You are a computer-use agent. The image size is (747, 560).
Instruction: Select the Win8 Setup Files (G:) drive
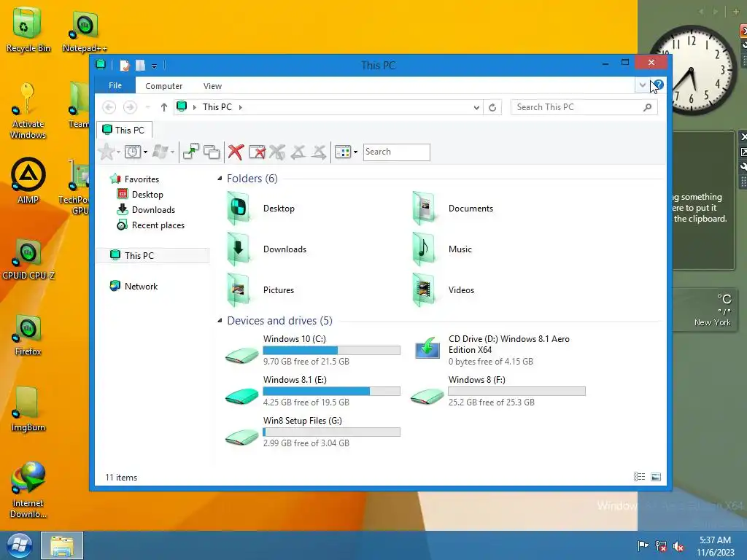pos(312,432)
